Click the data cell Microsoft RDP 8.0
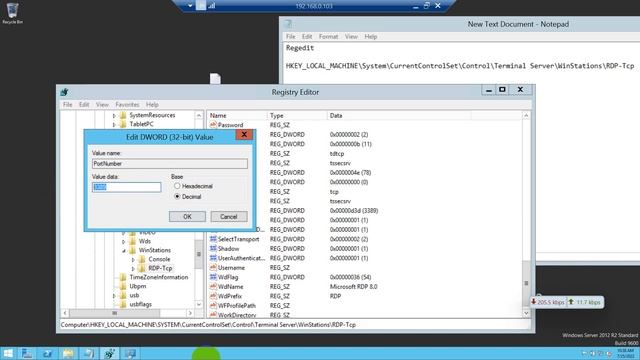 tap(353, 287)
